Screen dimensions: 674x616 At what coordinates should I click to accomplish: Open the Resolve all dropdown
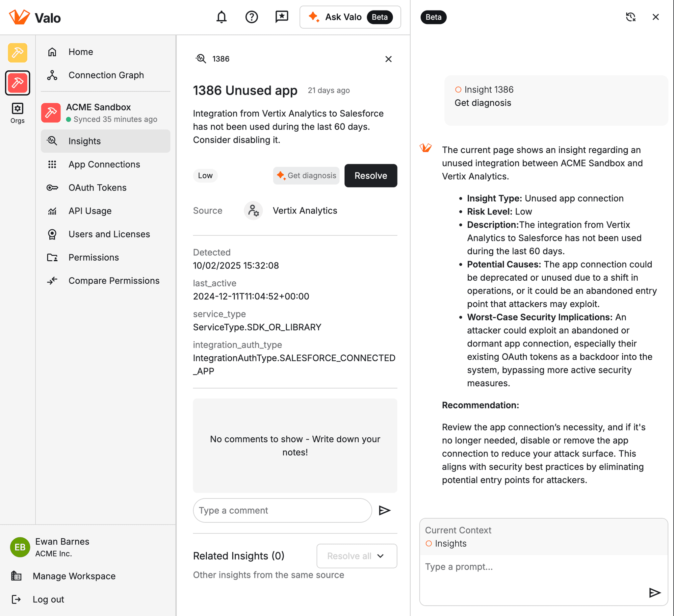click(357, 556)
